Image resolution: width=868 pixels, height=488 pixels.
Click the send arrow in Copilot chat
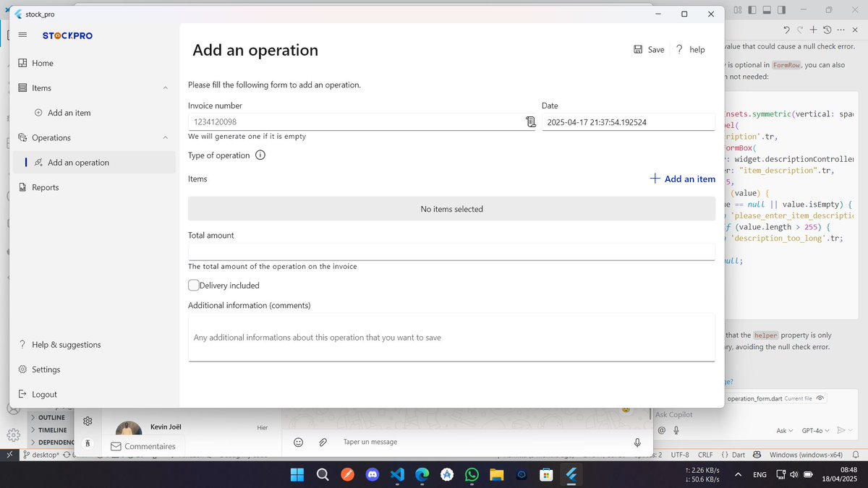[x=841, y=430]
